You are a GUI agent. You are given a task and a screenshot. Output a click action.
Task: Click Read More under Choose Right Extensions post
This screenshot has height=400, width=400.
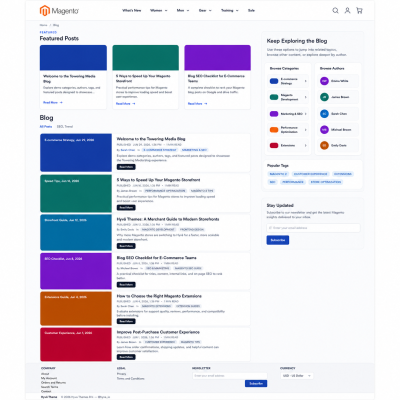coord(126,321)
